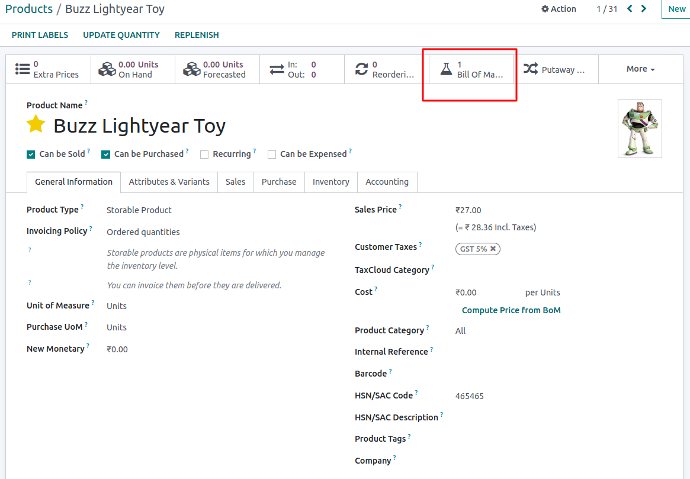Remove the GST 5% tax tag

(x=493, y=249)
